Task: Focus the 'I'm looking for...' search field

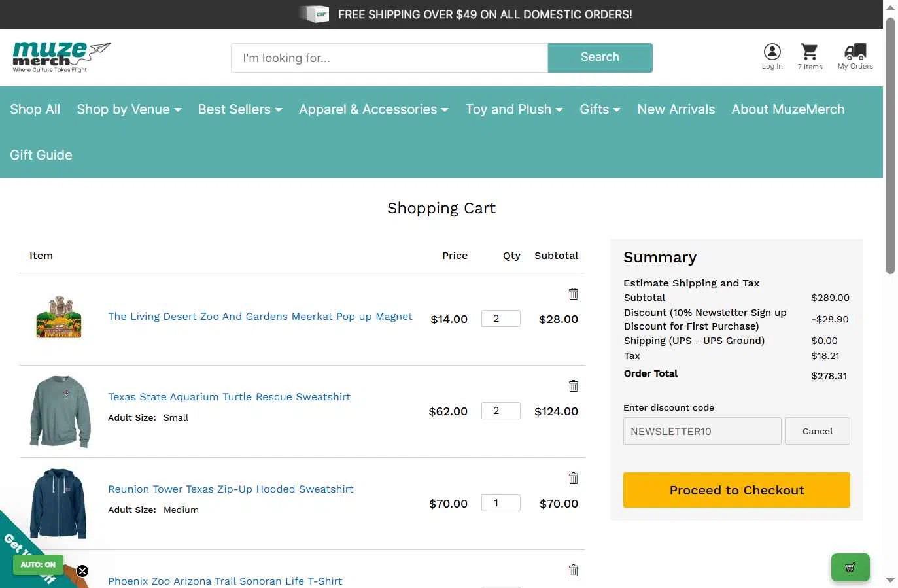Action: point(389,58)
